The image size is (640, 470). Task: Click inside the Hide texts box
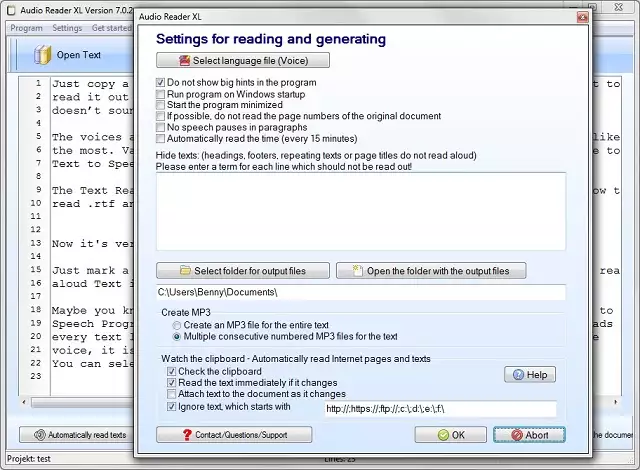pyautogui.click(x=360, y=209)
